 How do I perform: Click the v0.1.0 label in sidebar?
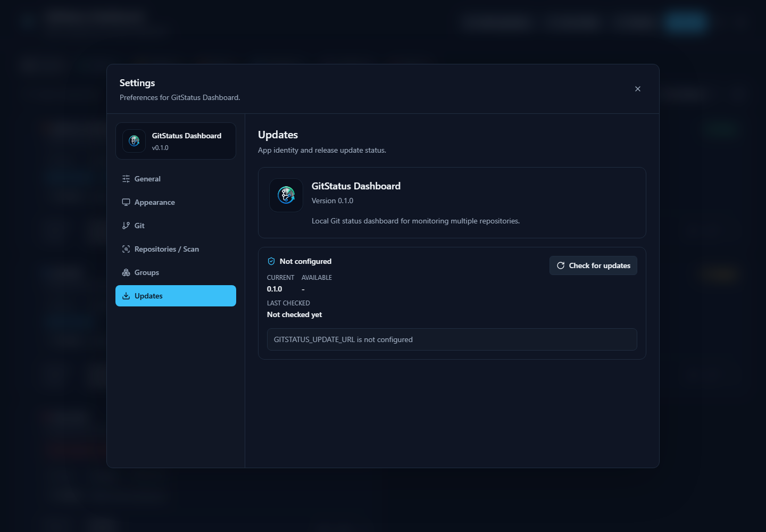[x=160, y=148]
